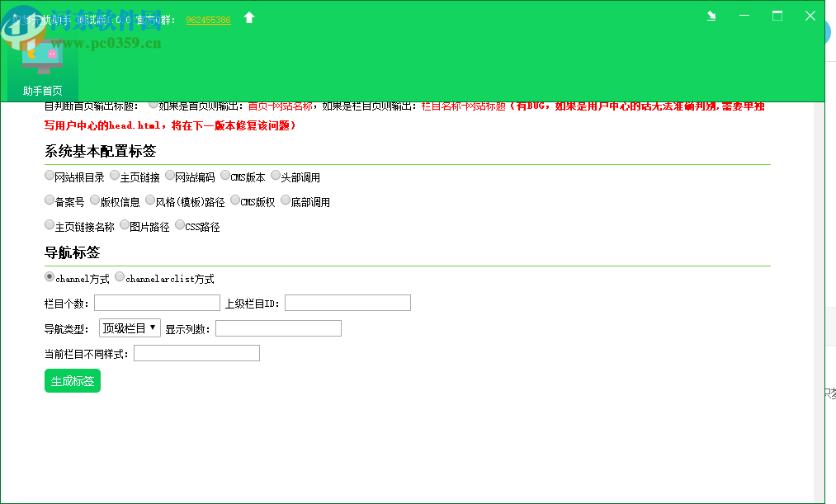Click the monitor icon above 助手首页
The image size is (836, 504).
coord(42,53)
